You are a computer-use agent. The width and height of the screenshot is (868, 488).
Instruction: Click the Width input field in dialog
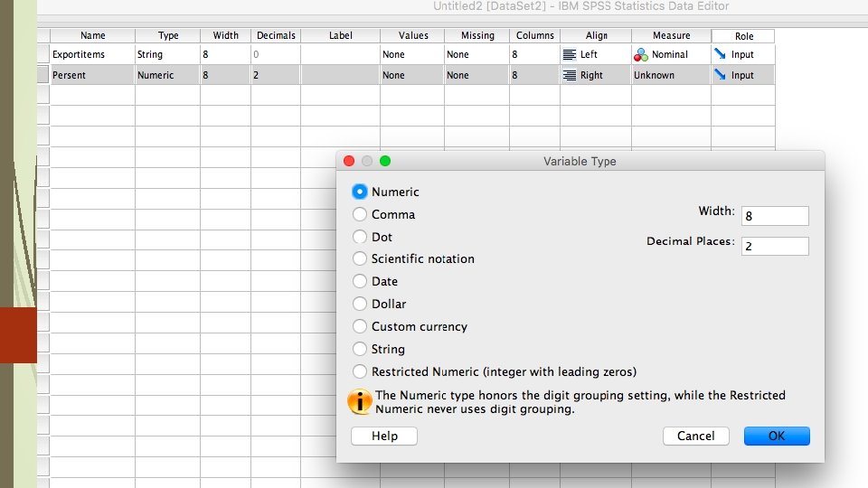tap(775, 216)
